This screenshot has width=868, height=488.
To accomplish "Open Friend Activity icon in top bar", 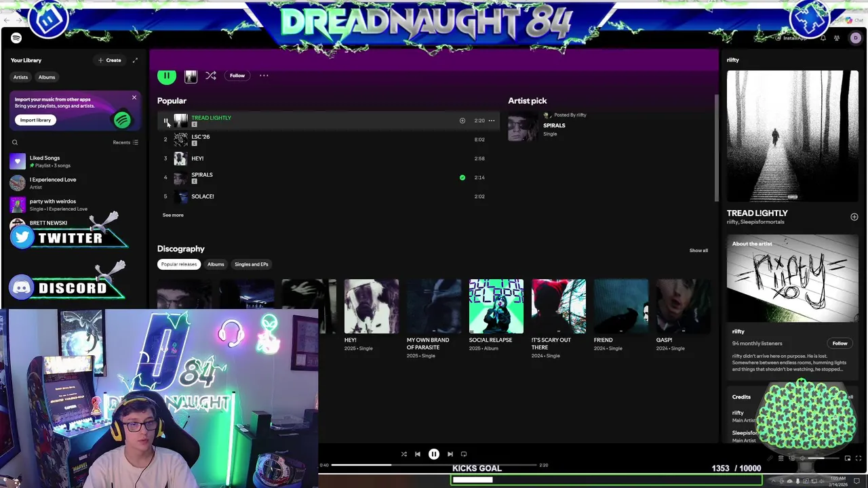I will pos(837,39).
